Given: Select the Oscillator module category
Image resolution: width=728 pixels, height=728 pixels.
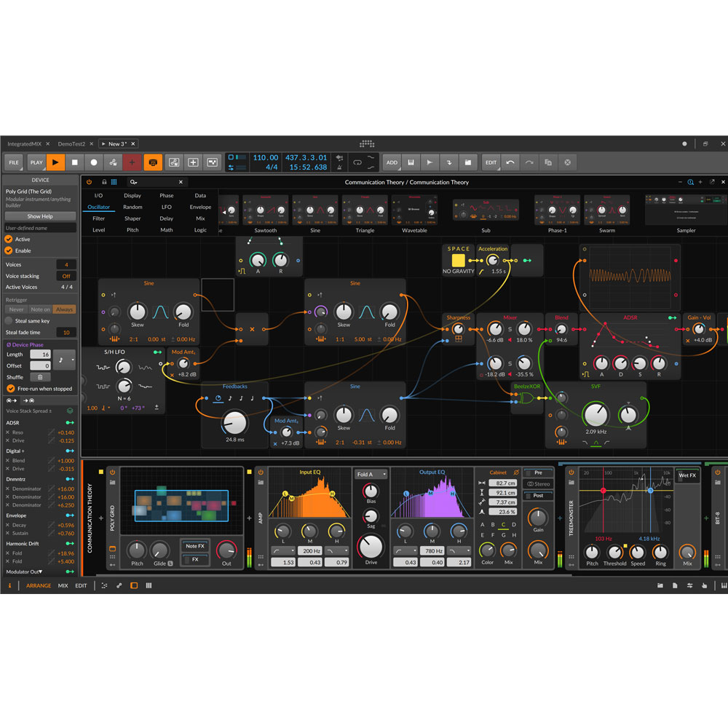Looking at the screenshot, I should point(98,207).
